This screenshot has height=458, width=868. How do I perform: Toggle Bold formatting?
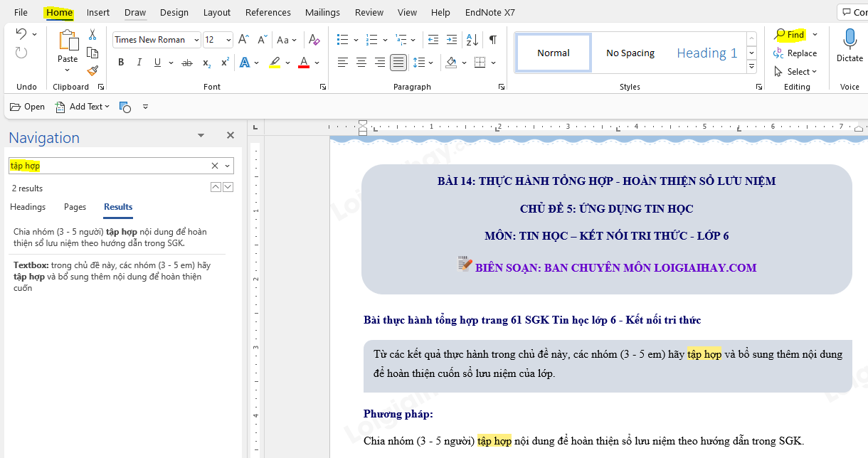(x=121, y=63)
